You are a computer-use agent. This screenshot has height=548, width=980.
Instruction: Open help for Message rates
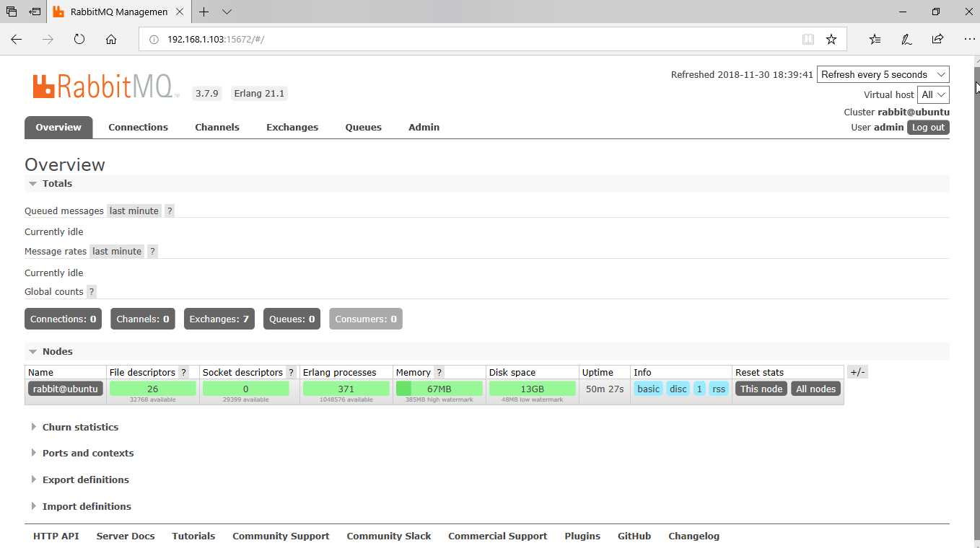(152, 252)
